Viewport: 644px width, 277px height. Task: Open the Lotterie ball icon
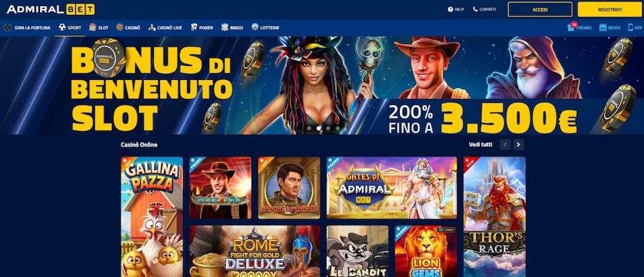coord(255,27)
